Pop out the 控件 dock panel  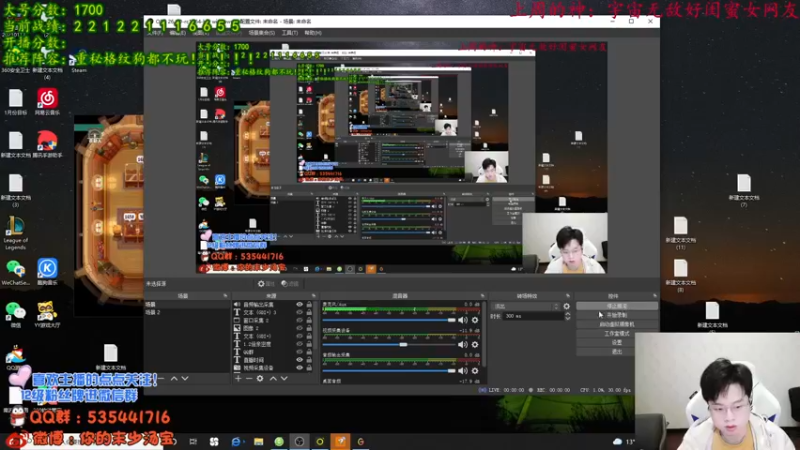click(655, 296)
